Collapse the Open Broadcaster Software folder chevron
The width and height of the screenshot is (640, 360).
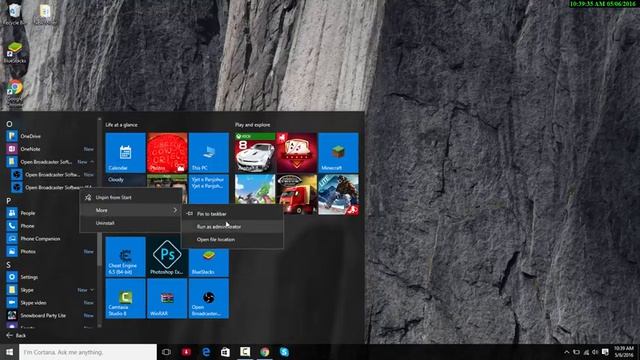92,162
